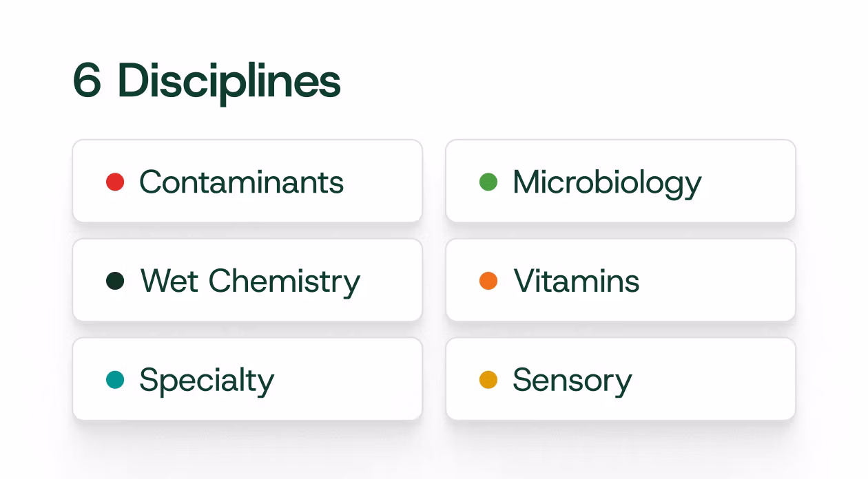Click the red dot beside Contaminants
868x479 pixels.
[x=115, y=182]
